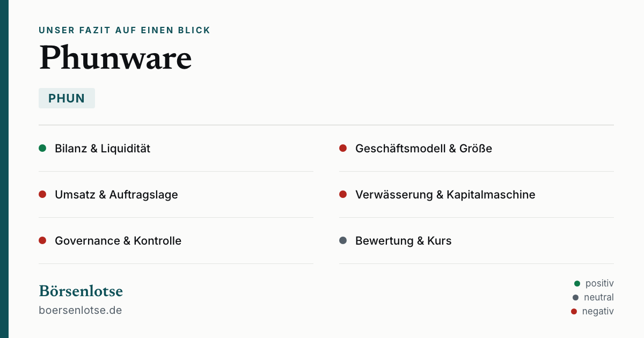Click the Verwässerung & Kapitalmaschine label

click(x=445, y=194)
